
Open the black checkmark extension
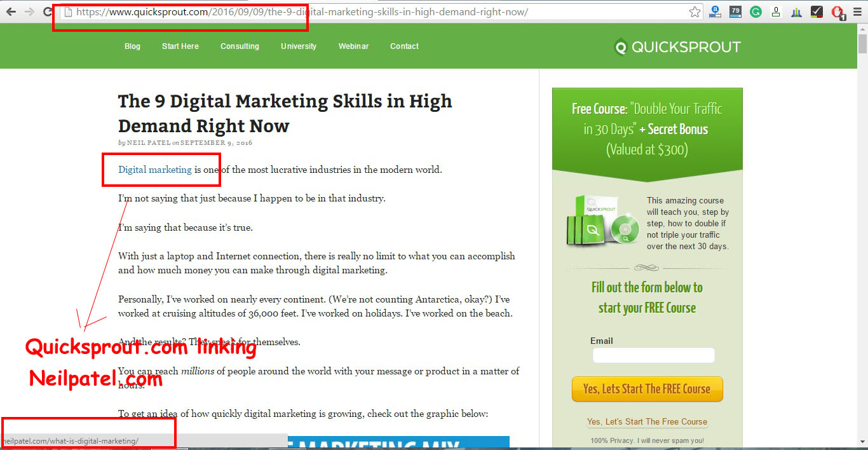click(817, 11)
